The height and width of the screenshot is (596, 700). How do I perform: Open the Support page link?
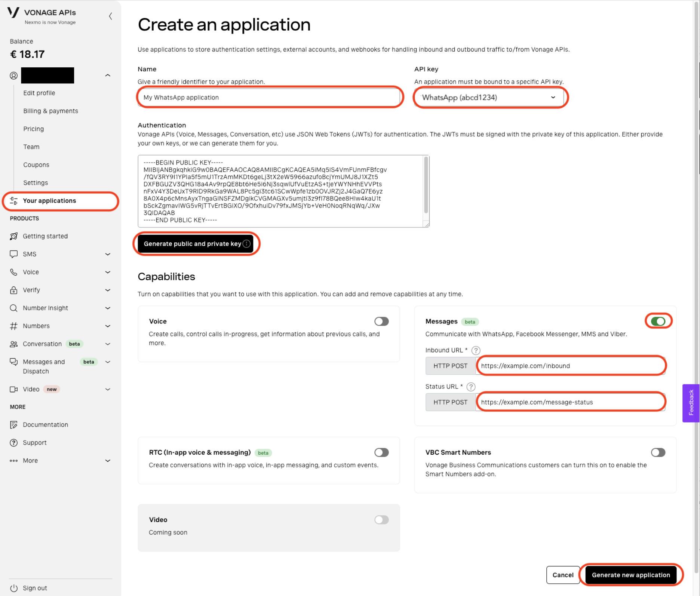[x=35, y=443]
